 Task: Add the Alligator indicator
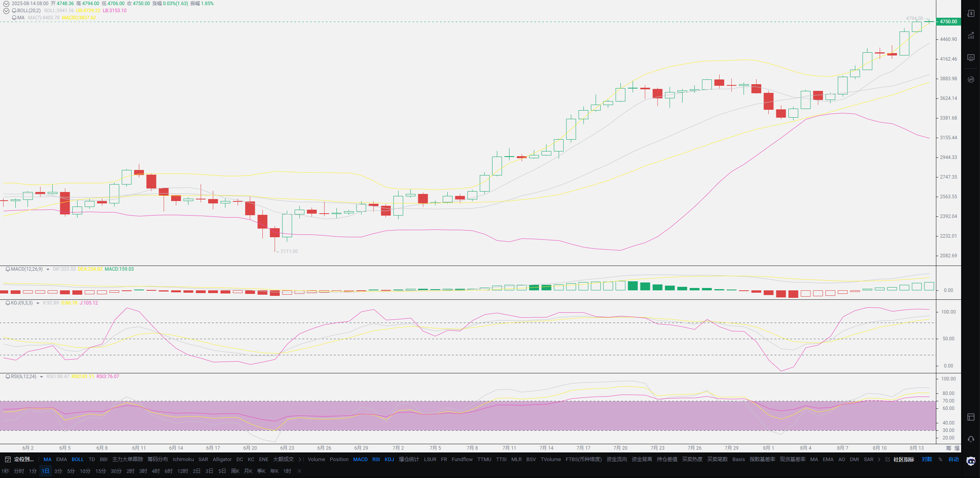(x=222, y=460)
